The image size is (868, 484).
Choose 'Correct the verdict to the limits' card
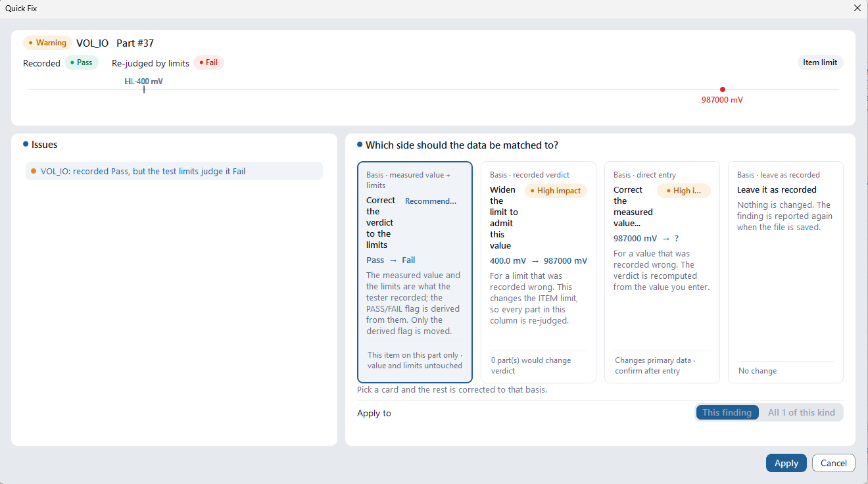(415, 272)
